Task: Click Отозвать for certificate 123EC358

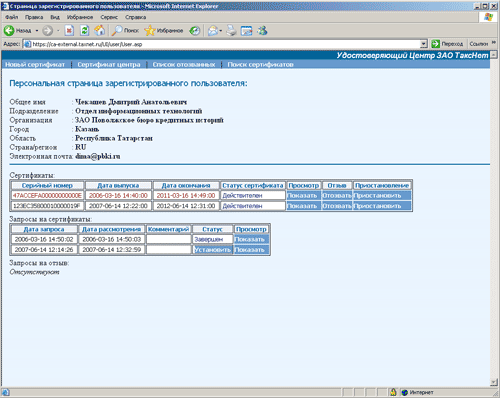Action: point(337,206)
